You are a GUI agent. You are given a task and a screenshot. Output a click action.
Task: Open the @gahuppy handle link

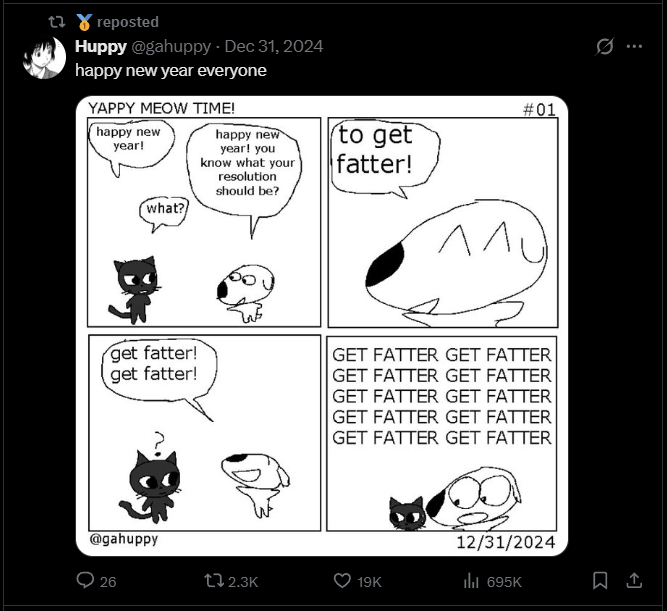coord(171,46)
